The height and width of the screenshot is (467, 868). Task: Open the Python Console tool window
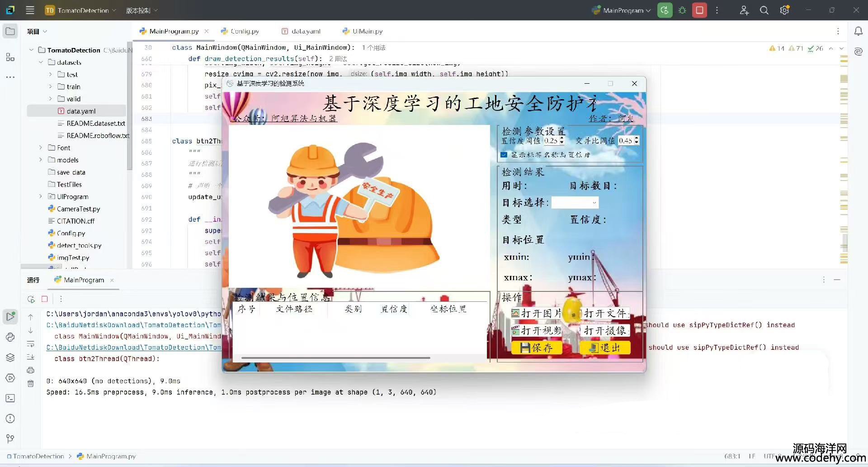pos(10,337)
